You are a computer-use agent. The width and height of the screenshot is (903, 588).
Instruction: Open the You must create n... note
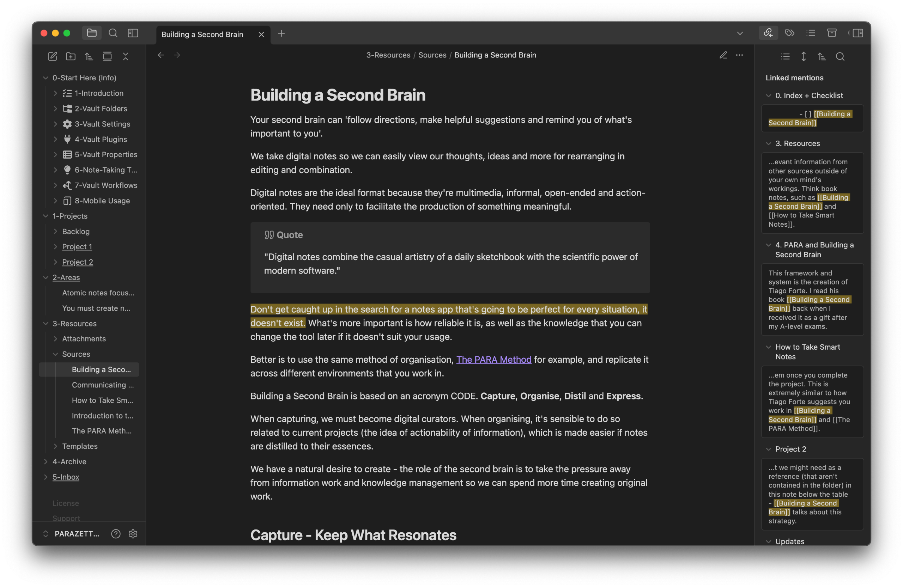(x=96, y=308)
